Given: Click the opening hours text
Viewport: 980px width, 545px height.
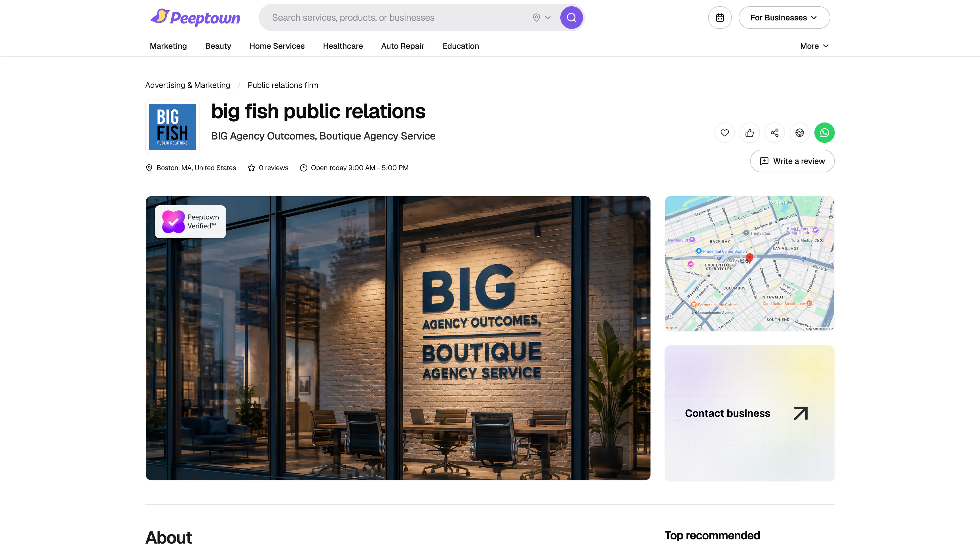Looking at the screenshot, I should pos(360,168).
